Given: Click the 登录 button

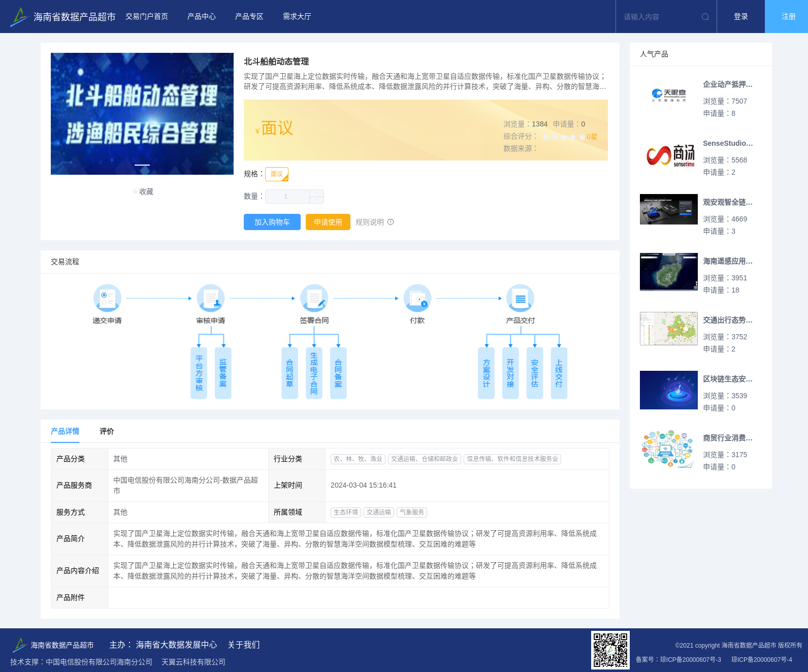Looking at the screenshot, I should click(x=741, y=17).
